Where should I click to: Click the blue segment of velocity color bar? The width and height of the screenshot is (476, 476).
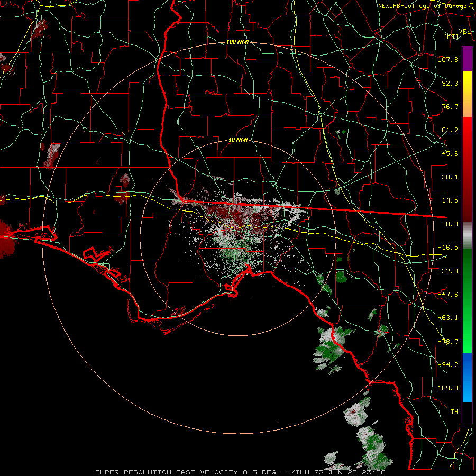tap(467, 377)
